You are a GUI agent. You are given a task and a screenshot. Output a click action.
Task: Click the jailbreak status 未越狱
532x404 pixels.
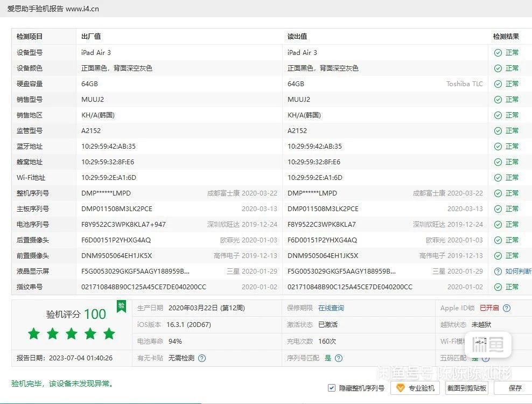pos(481,325)
